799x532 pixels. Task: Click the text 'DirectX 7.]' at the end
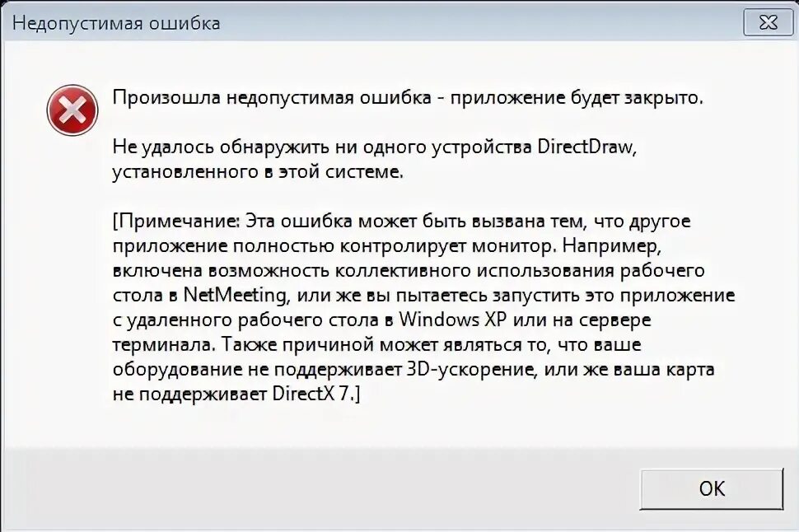coord(316,394)
